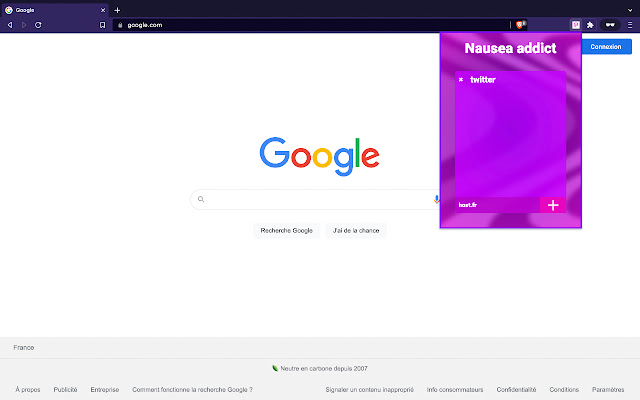
Task: Go forward using the browser forward arrow
Action: [24, 25]
